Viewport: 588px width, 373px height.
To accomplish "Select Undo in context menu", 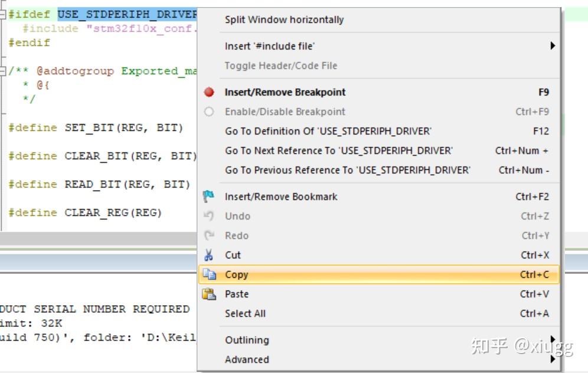I will (x=379, y=216).
